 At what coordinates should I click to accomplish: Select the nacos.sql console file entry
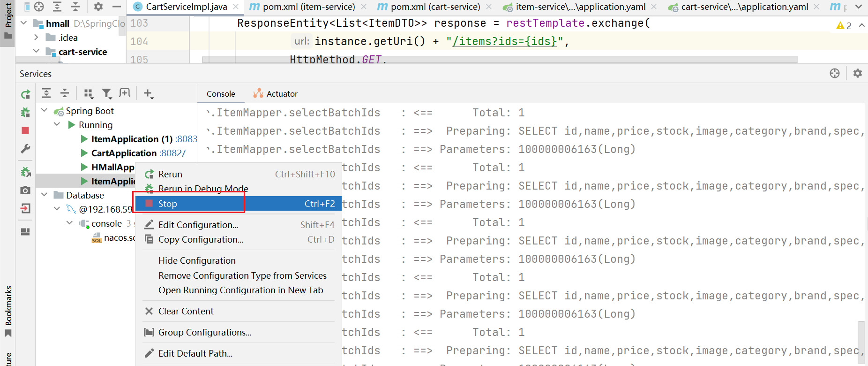tap(114, 238)
